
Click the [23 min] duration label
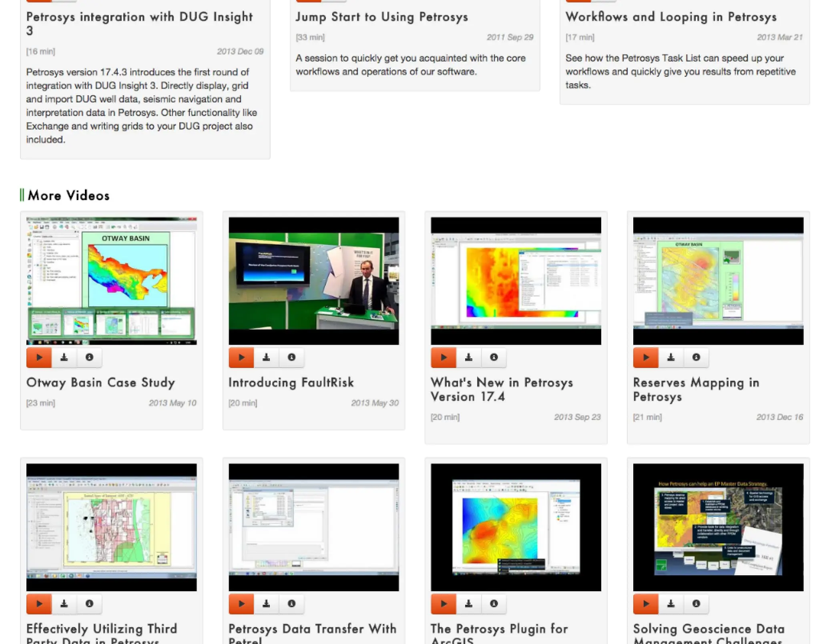click(40, 403)
